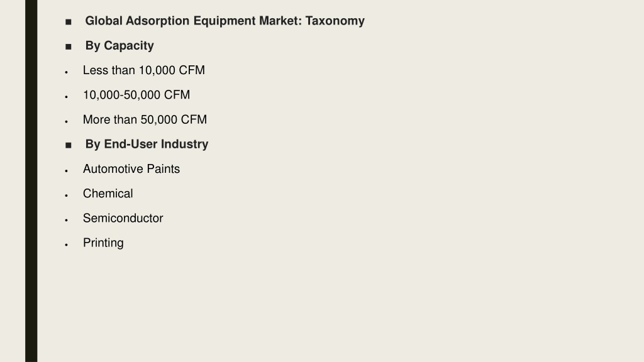Select the Printing list item
The image size is (644, 362).
[x=103, y=243]
